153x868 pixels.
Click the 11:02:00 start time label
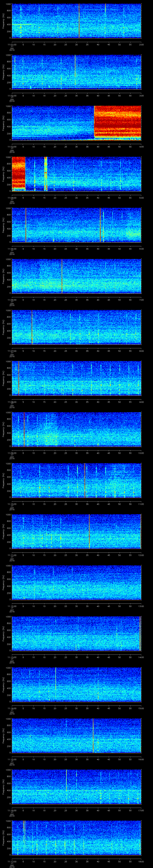pos(12,96)
